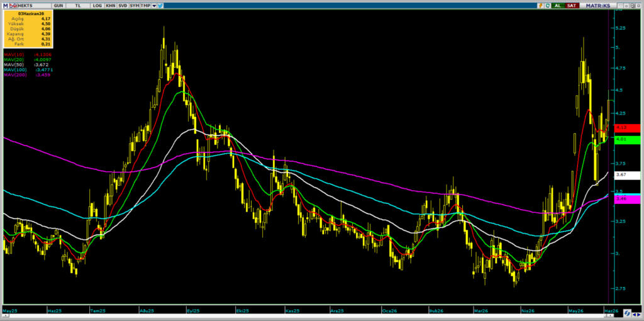644x321 pixels.
Task: Step chart left with the blue arrow
Action: (x=634, y=315)
